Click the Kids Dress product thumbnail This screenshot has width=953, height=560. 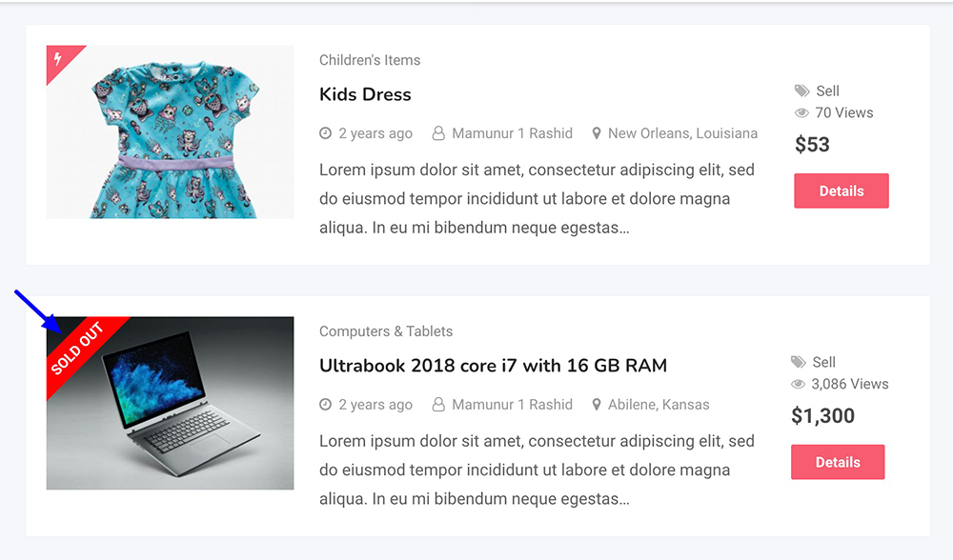[171, 131]
